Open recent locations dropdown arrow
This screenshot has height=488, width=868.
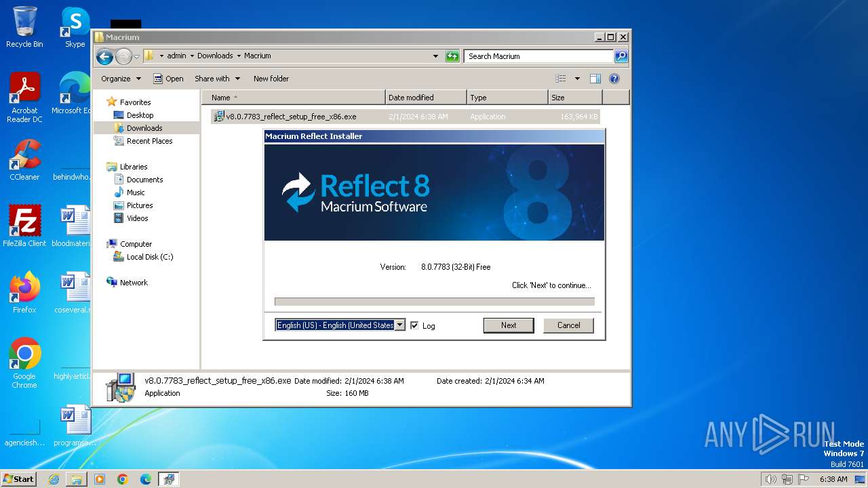(x=136, y=56)
